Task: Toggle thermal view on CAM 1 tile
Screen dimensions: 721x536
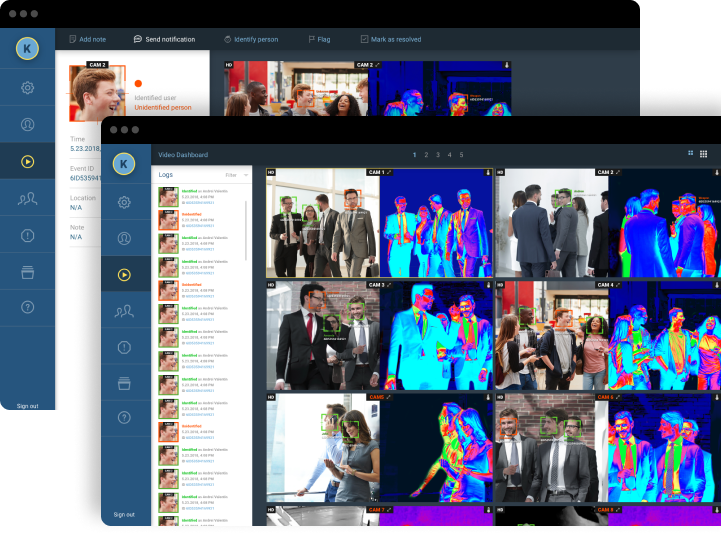Action: click(x=488, y=172)
